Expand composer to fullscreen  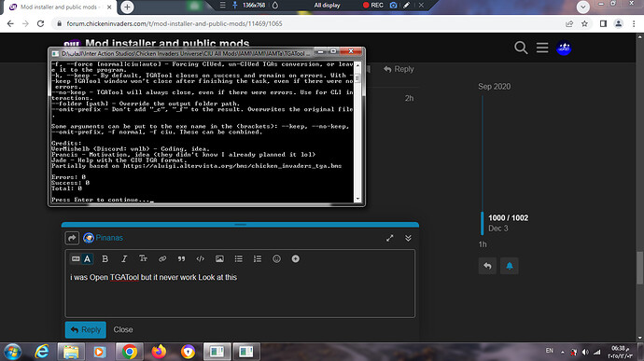tap(390, 238)
